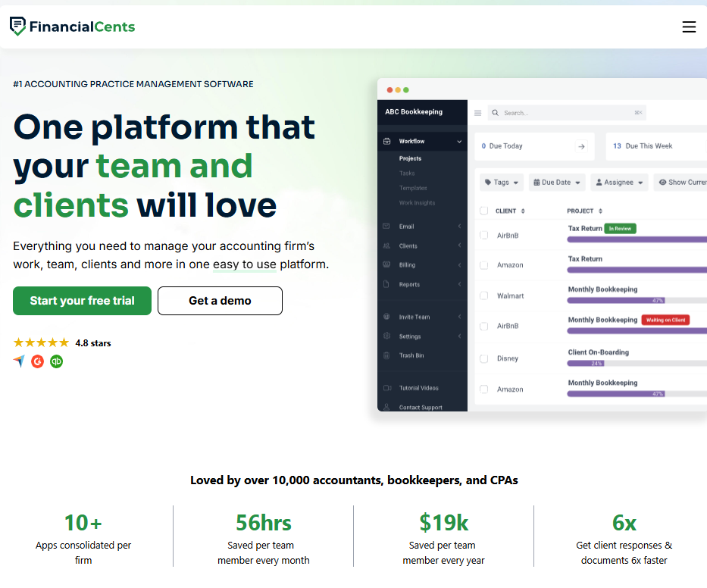Click the arrow in Due Today card
Viewport: 707px width, 588px height.
pyautogui.click(x=581, y=146)
